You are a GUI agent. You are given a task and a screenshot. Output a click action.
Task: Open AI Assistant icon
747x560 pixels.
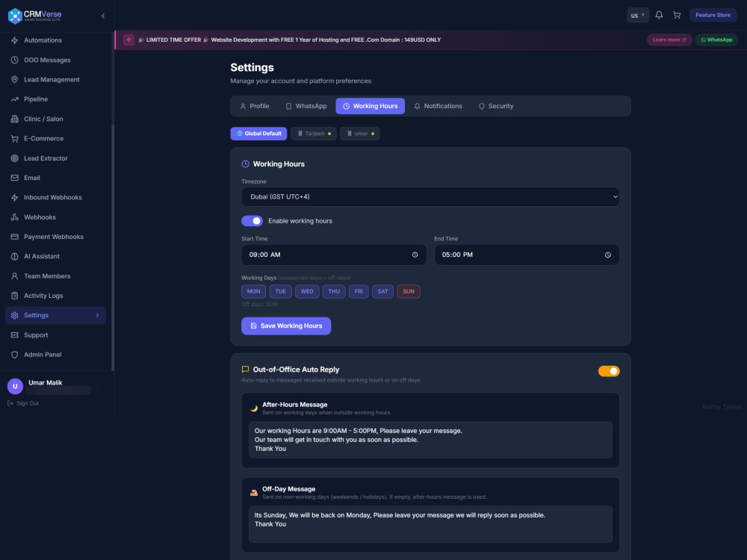[x=15, y=256]
